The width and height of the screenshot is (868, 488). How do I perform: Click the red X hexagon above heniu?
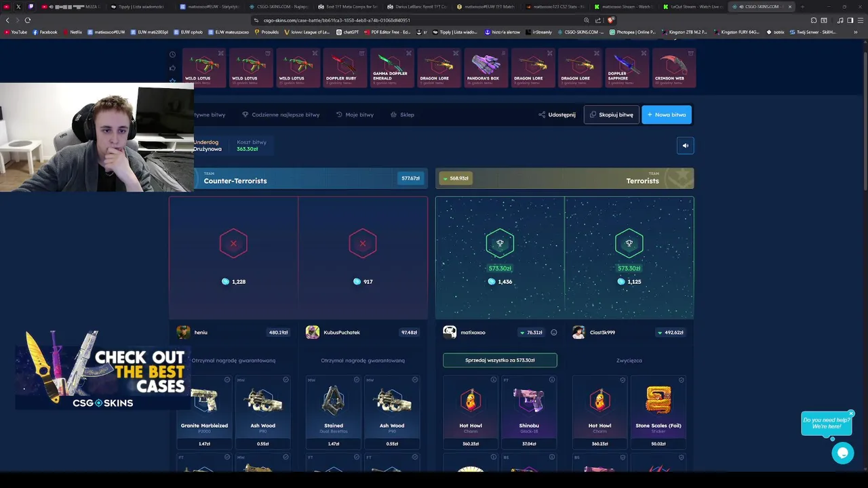coord(233,243)
